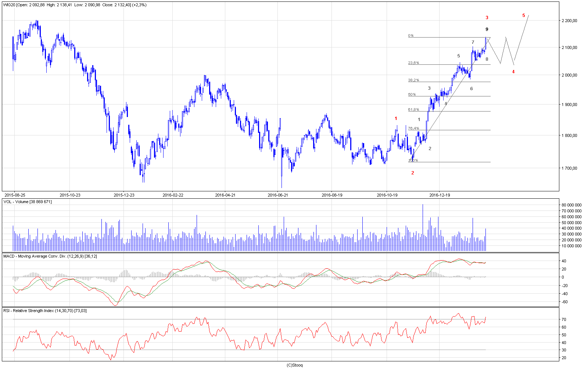Click the 30 label on RSI axis
The width and height of the screenshot is (588, 368).
coord(564,350)
